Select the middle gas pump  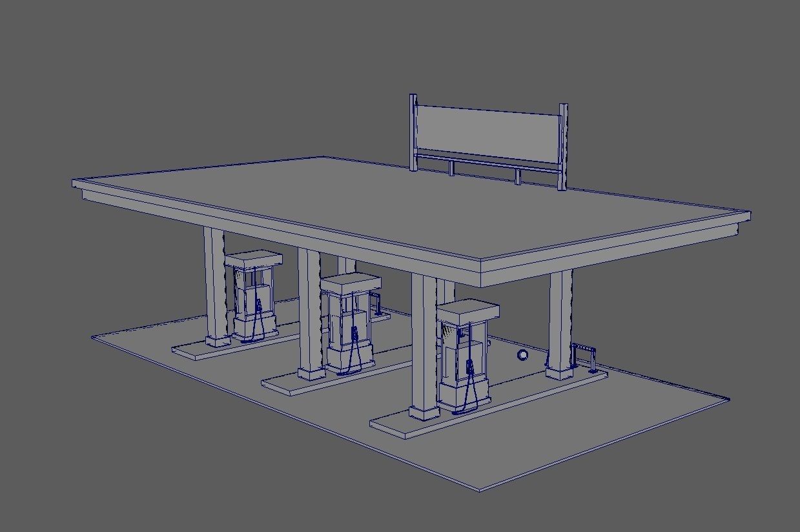(349, 323)
